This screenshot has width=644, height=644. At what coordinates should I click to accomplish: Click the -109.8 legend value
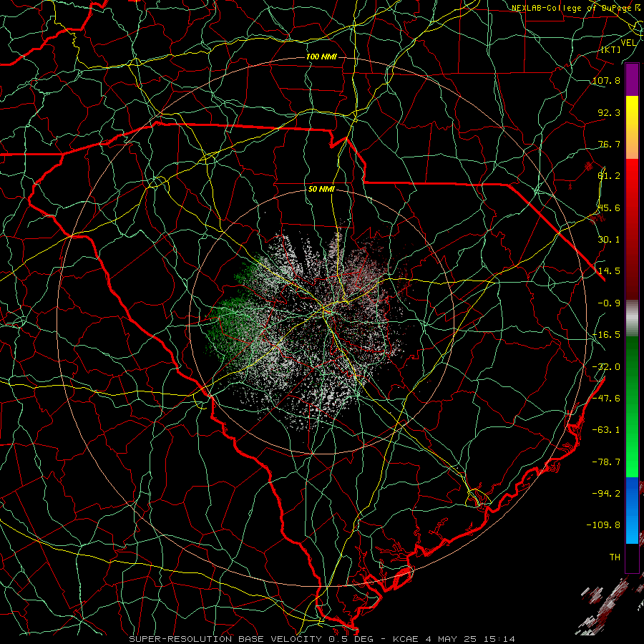[x=603, y=525]
